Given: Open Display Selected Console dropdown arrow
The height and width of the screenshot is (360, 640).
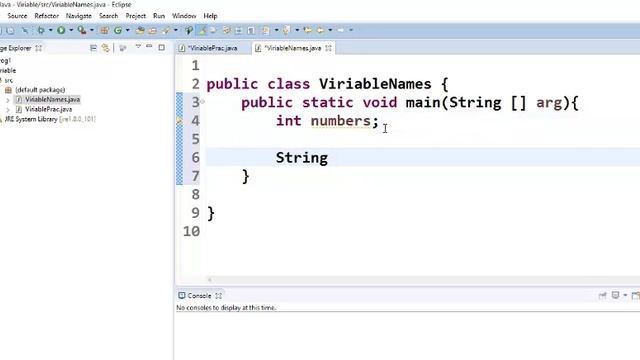Looking at the screenshot, I should (x=625, y=296).
